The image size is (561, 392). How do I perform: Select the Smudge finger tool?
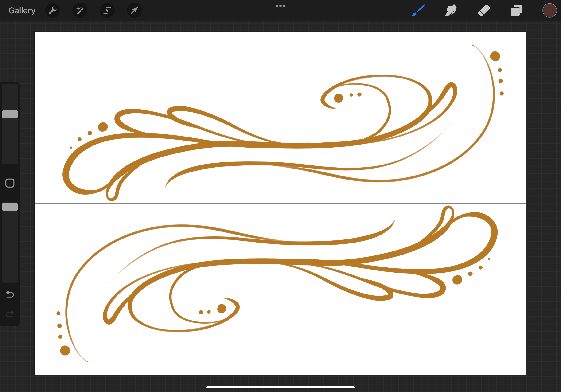tap(451, 11)
